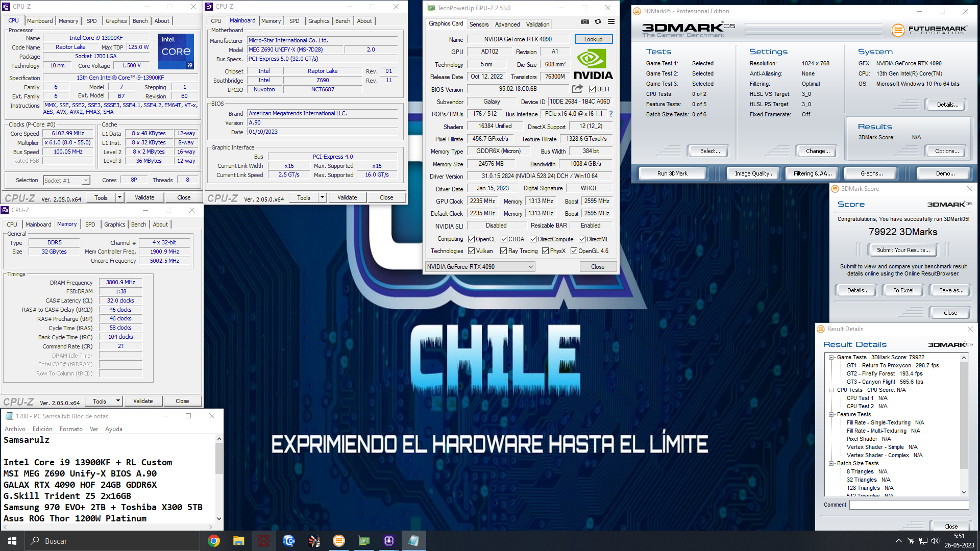The height and width of the screenshot is (551, 980).
Task: Toggle the Vulkan checkbox
Action: point(472,251)
